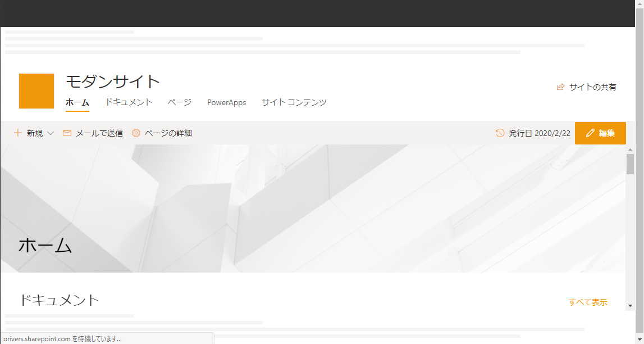Switch to the ページ navigation tab
The height and width of the screenshot is (344, 644).
[180, 102]
